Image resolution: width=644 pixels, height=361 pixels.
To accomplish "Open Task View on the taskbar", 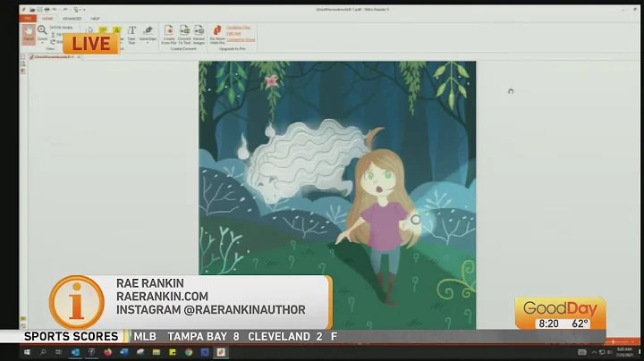I will click(x=59, y=352).
